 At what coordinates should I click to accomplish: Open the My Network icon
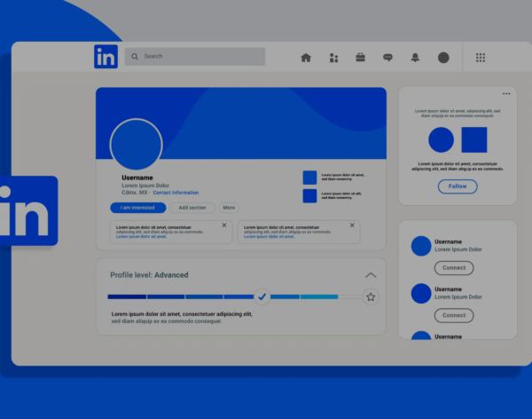point(333,58)
